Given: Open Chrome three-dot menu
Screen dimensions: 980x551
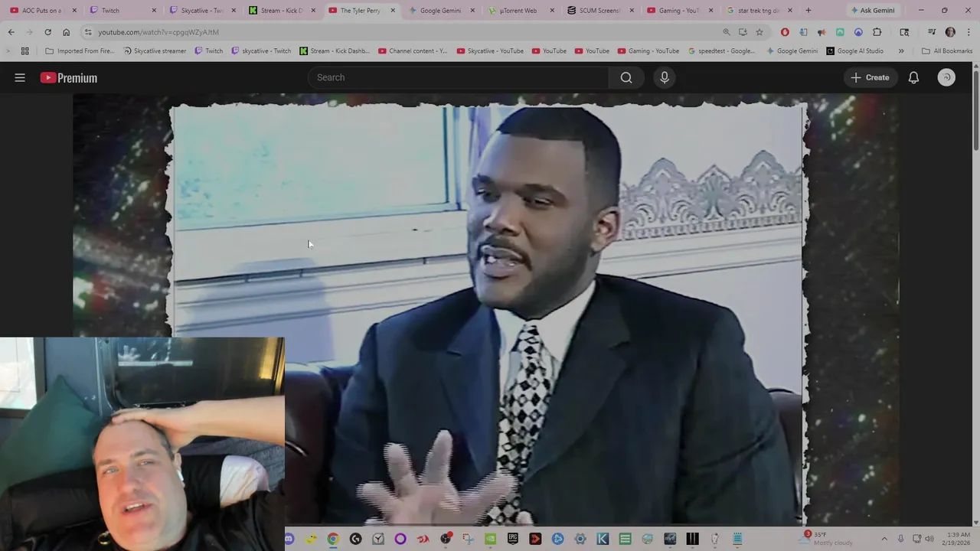Looking at the screenshot, I should click(967, 32).
